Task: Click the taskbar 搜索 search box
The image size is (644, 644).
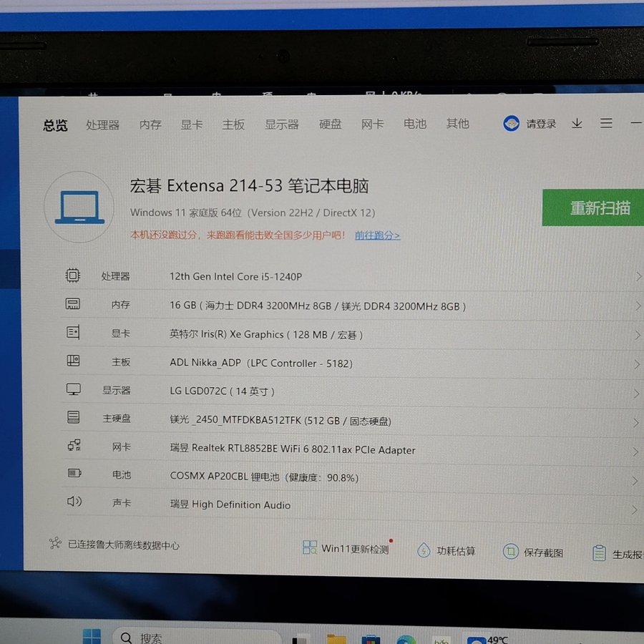Action: point(197,637)
